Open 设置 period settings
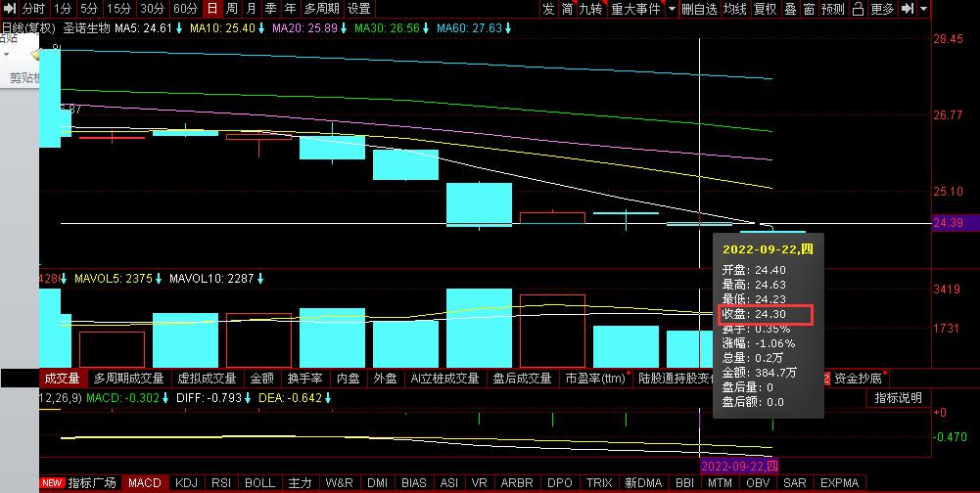Screen dimensions: 980x493 point(358,9)
